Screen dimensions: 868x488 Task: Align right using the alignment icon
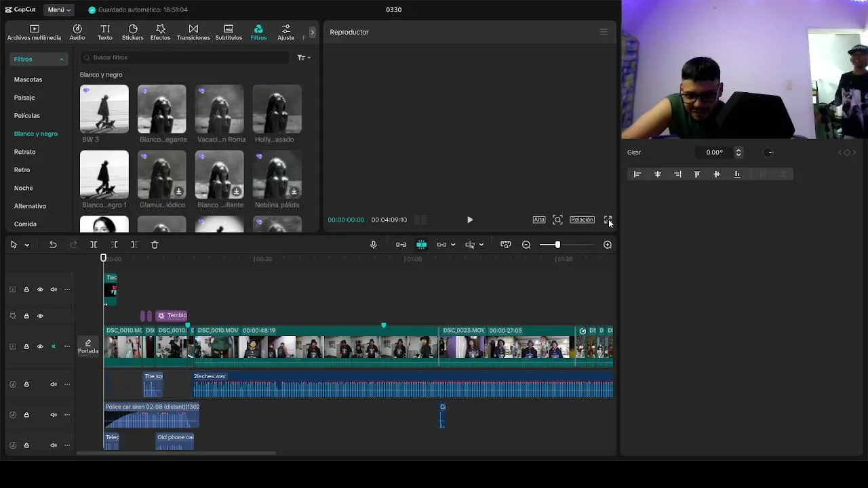pos(677,174)
